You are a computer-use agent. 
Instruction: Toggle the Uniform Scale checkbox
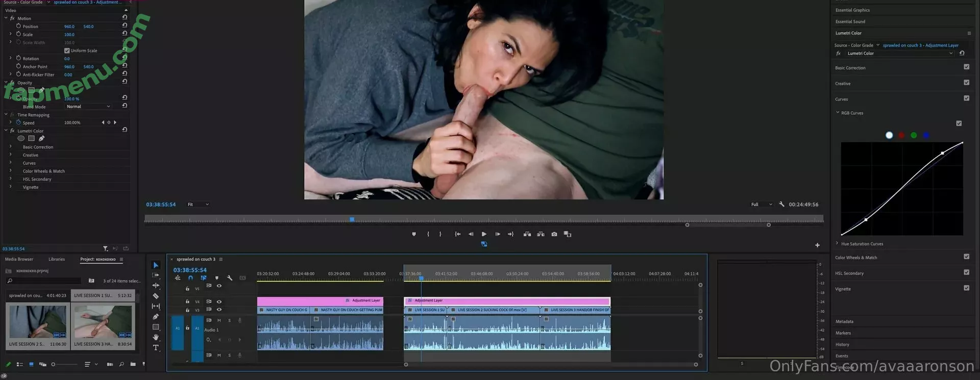[x=67, y=50]
